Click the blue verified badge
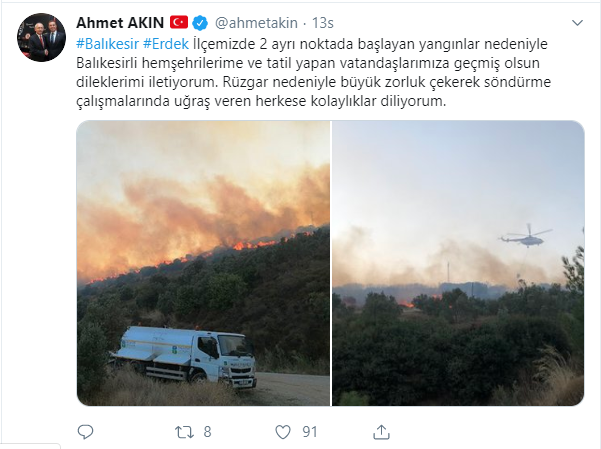 point(200,23)
